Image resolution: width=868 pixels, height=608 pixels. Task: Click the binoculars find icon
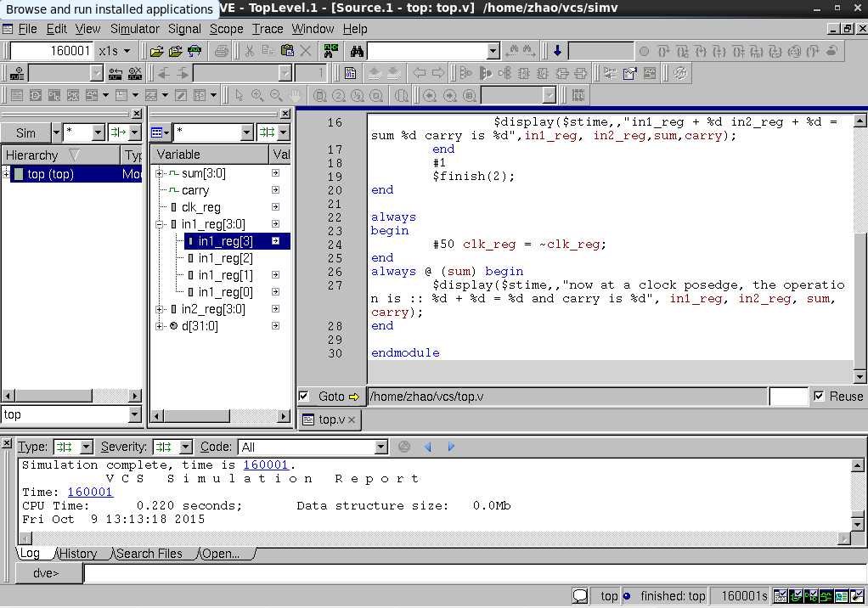[357, 51]
